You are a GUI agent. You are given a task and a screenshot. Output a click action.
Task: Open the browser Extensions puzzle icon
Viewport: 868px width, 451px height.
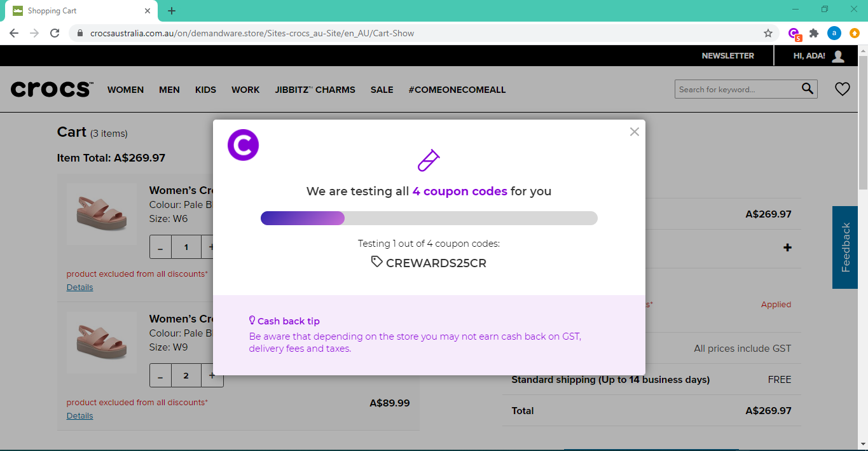(813, 33)
